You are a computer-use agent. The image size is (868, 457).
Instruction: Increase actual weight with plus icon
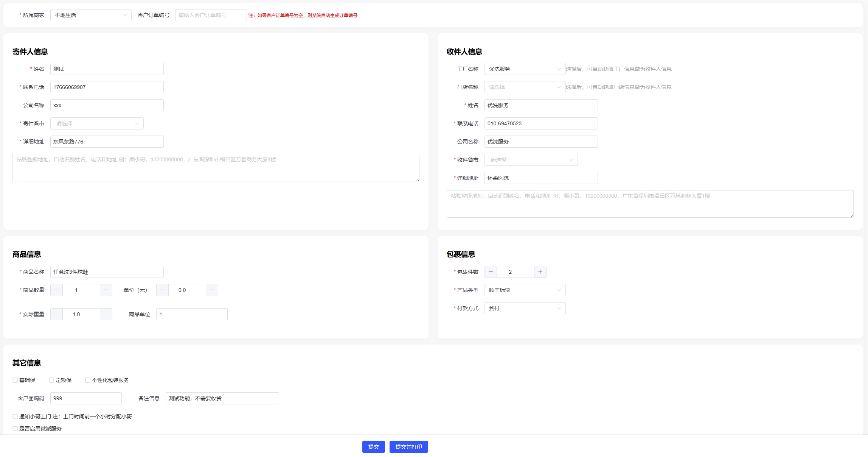coord(106,314)
